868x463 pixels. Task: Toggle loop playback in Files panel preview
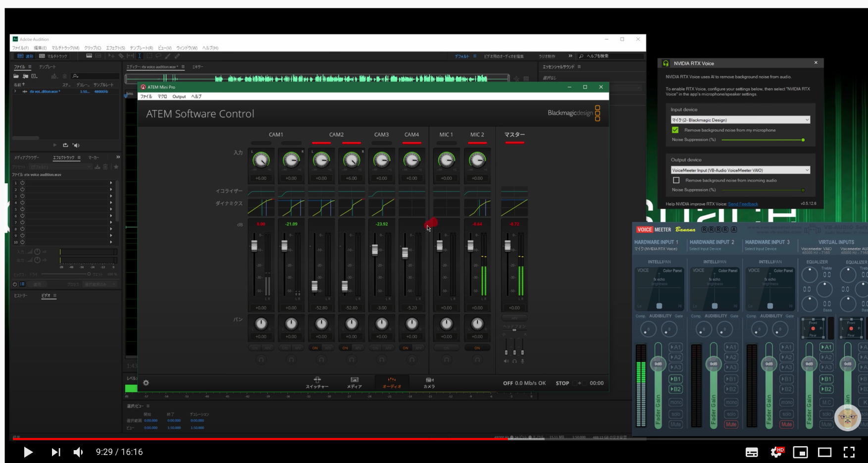tap(65, 145)
